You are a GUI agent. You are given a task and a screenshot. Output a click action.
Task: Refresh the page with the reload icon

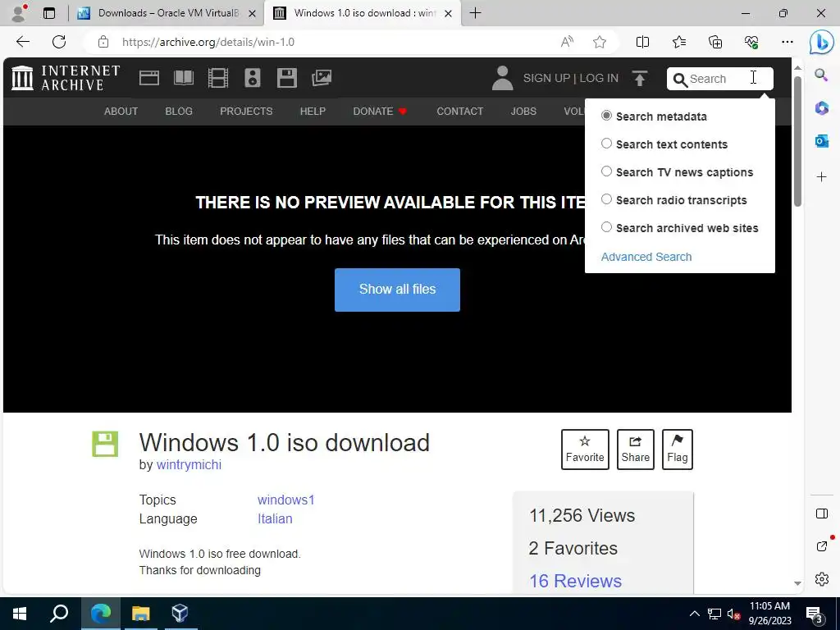tap(59, 42)
